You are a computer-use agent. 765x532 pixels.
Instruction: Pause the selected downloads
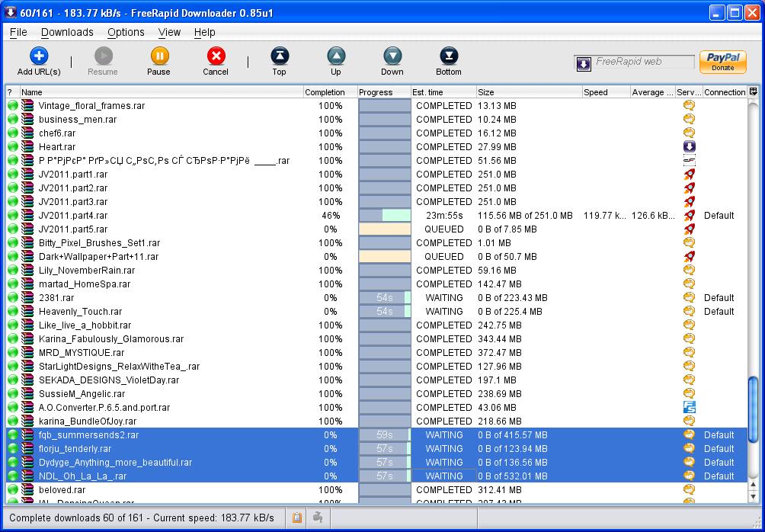pos(158,56)
